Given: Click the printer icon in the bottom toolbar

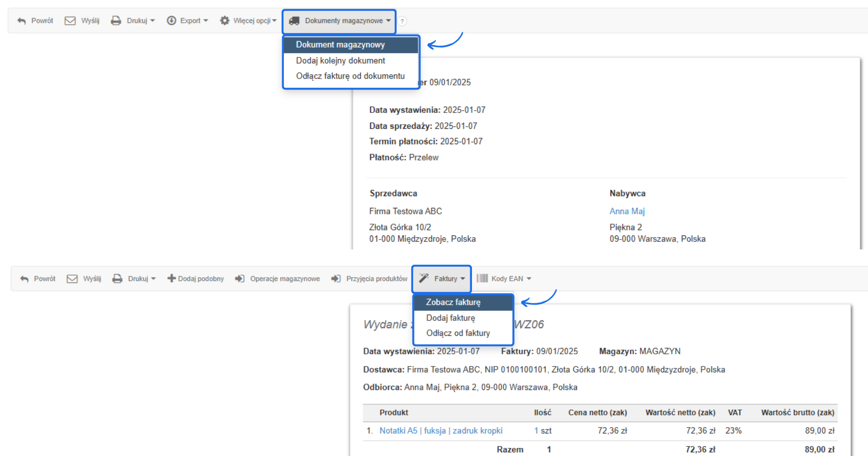Looking at the screenshot, I should (x=118, y=279).
